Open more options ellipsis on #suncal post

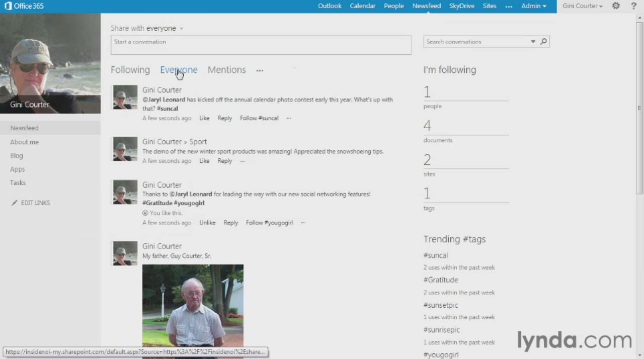289,118
